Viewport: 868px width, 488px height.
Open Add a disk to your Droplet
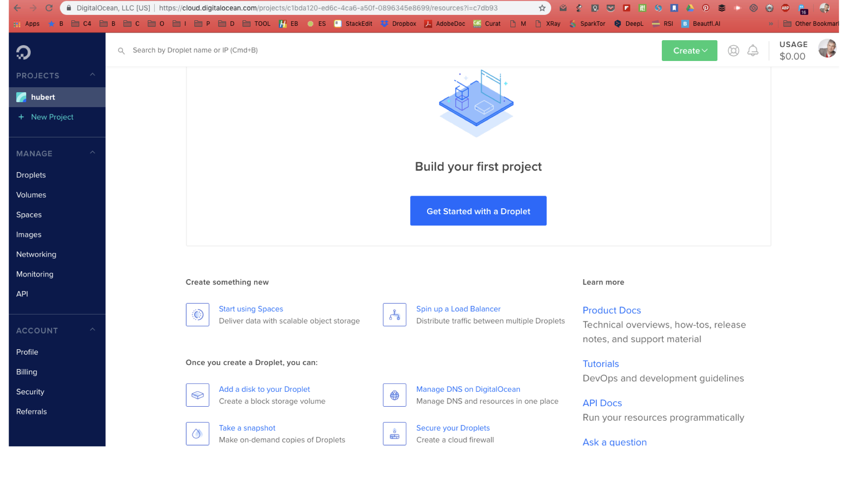pyautogui.click(x=264, y=389)
